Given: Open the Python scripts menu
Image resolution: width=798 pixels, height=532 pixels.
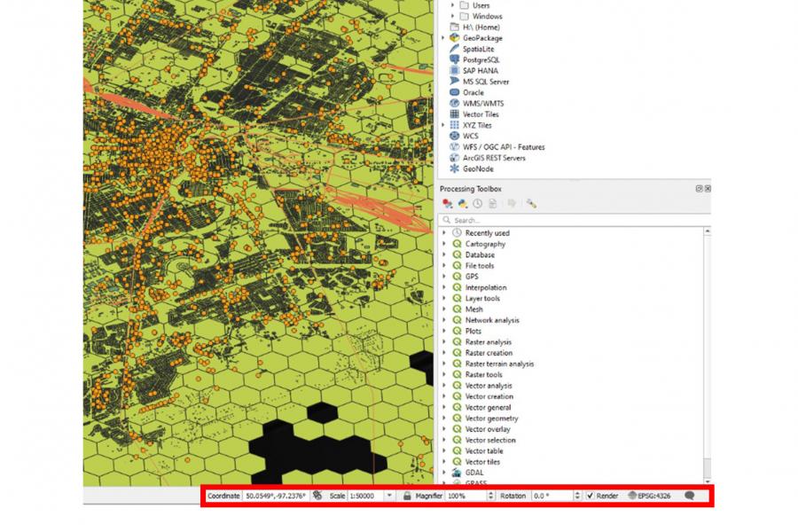Looking at the screenshot, I should click(x=462, y=203).
